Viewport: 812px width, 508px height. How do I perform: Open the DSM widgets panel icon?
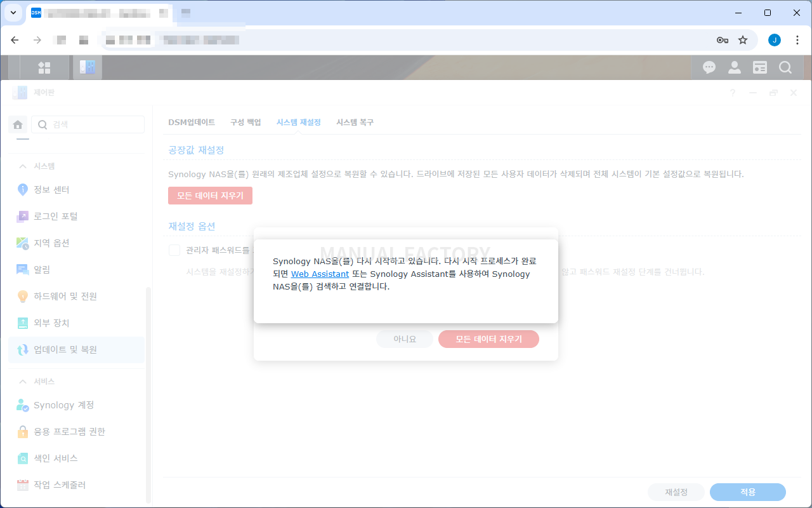point(760,67)
